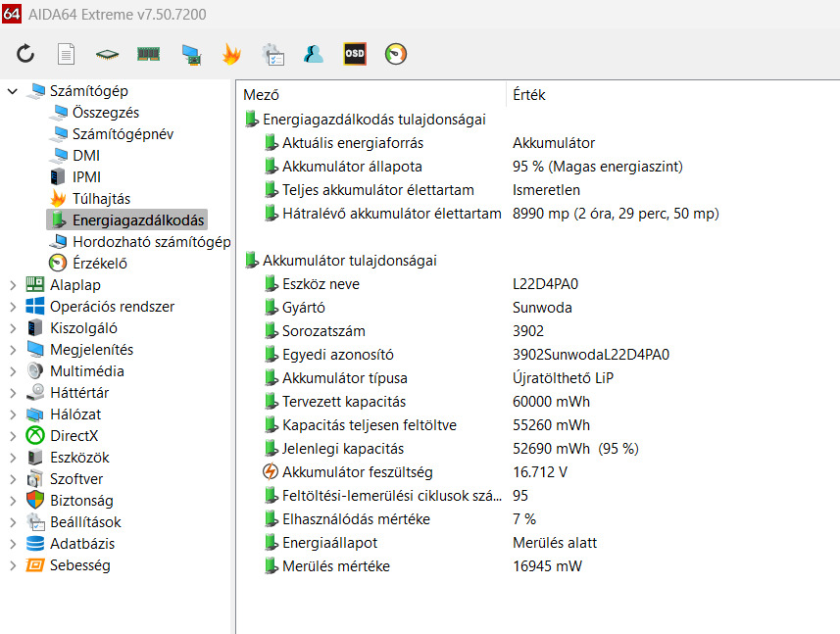Click the AIDA64 app logo in title bar
840x634 pixels.
[x=12, y=14]
